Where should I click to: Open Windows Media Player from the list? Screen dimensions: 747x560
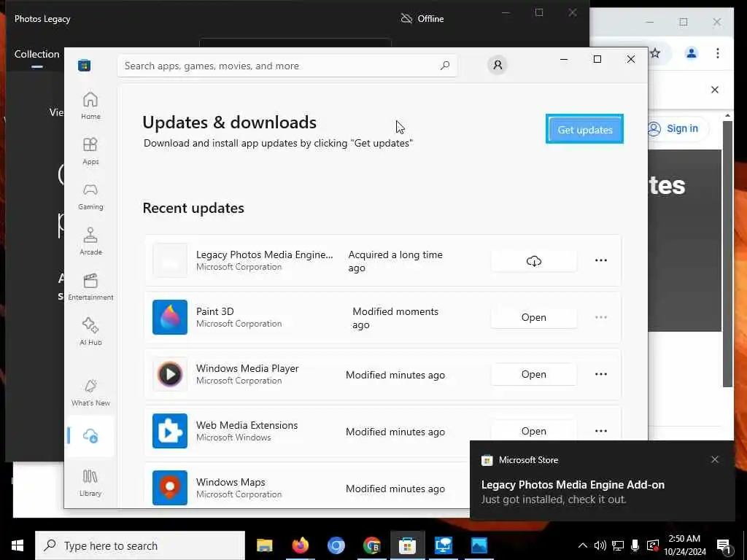click(533, 374)
